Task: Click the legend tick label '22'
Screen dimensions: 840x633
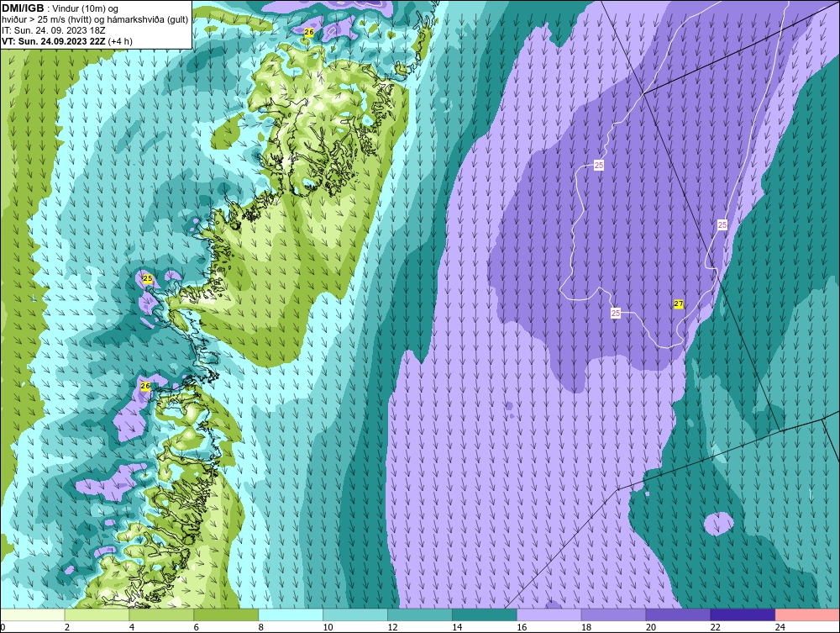Action: [x=715, y=627]
